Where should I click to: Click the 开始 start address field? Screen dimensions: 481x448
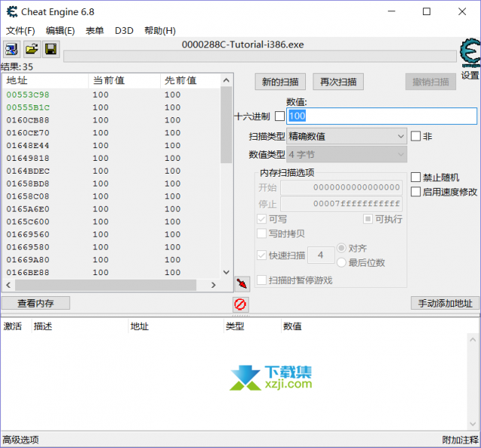[341, 187]
